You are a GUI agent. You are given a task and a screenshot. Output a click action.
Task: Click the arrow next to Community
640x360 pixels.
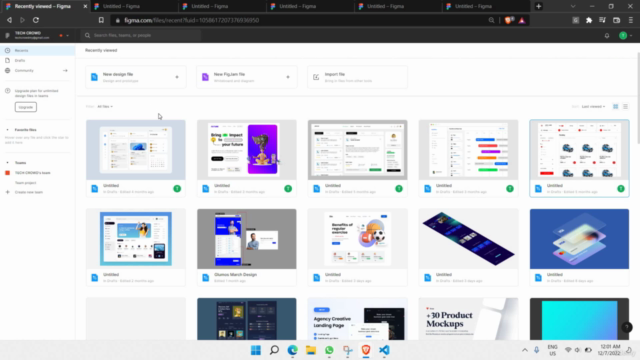pos(65,71)
